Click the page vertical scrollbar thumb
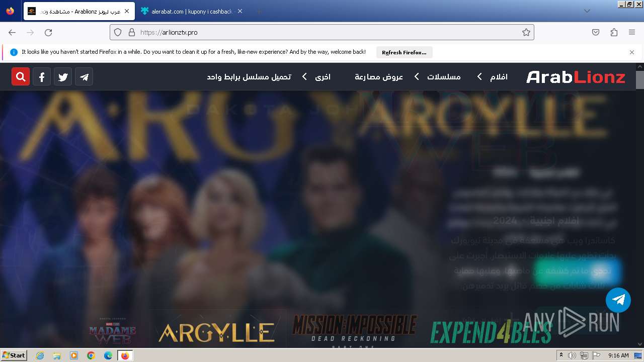Screen dimensions: 644x362 (639, 79)
